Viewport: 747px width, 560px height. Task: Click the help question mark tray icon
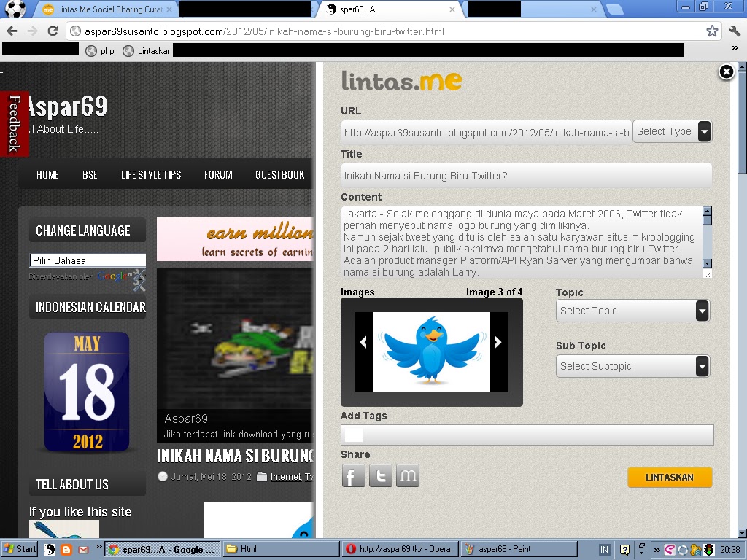tap(624, 550)
